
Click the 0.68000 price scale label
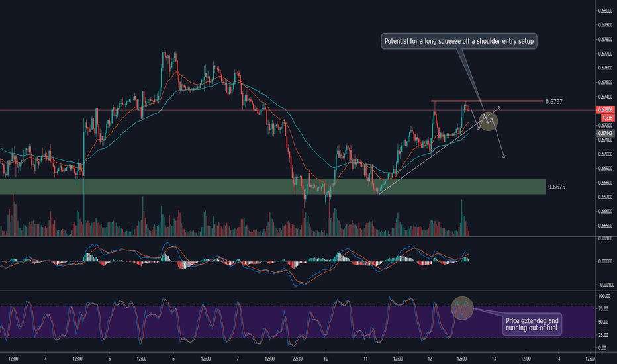pyautogui.click(x=605, y=11)
